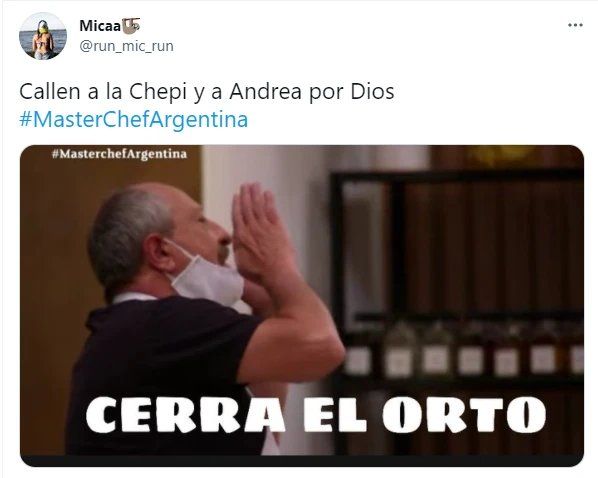Click Micaa's round profile avatar

43,36
